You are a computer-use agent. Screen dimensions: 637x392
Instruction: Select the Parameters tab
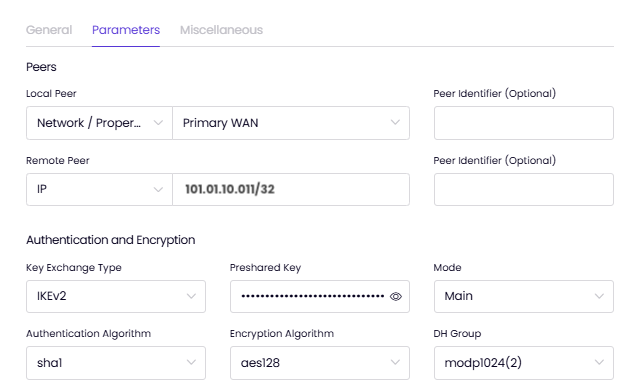126,30
